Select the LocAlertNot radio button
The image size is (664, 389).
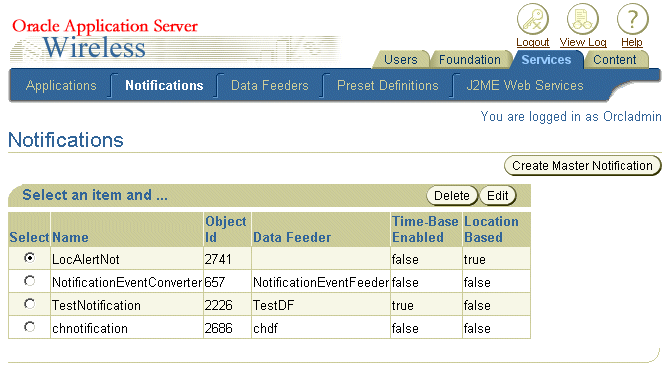[x=30, y=258]
